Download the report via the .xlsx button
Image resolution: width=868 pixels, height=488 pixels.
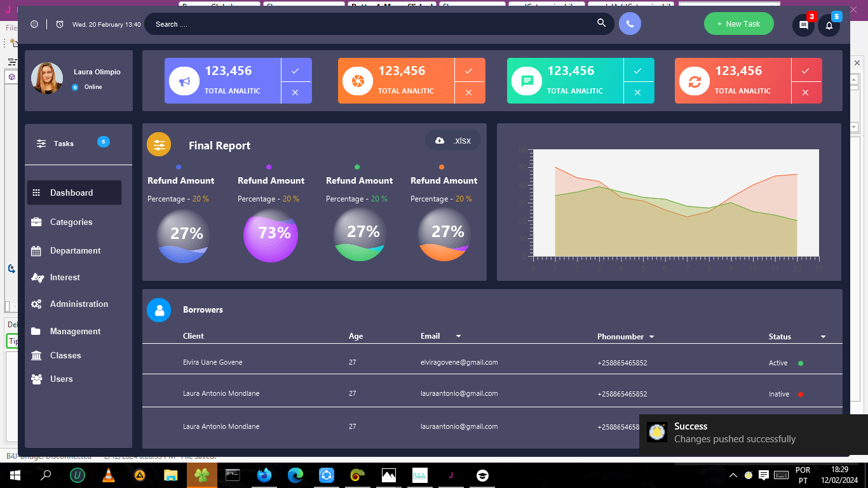coord(453,140)
